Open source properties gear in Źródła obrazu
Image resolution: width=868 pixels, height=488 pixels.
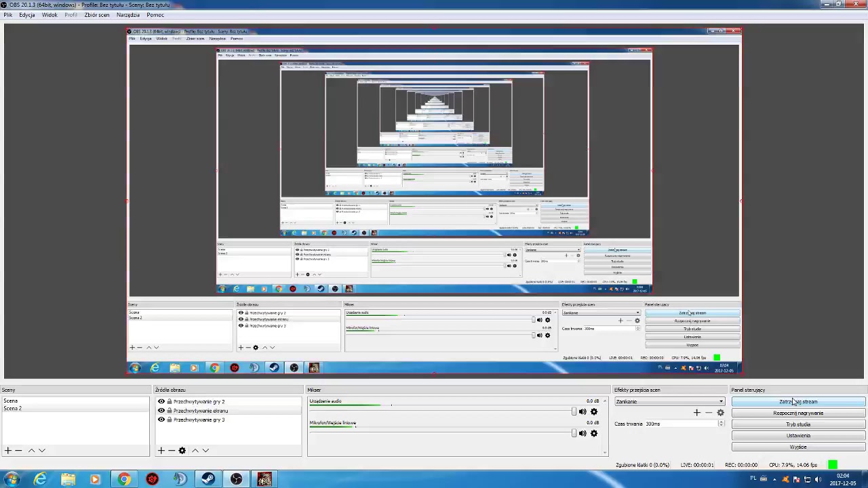(x=182, y=450)
